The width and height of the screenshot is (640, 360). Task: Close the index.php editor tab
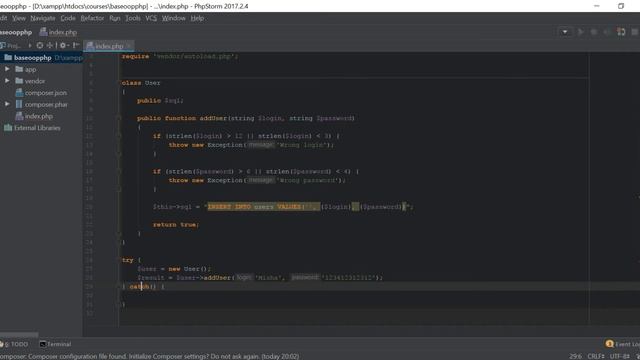pos(129,46)
